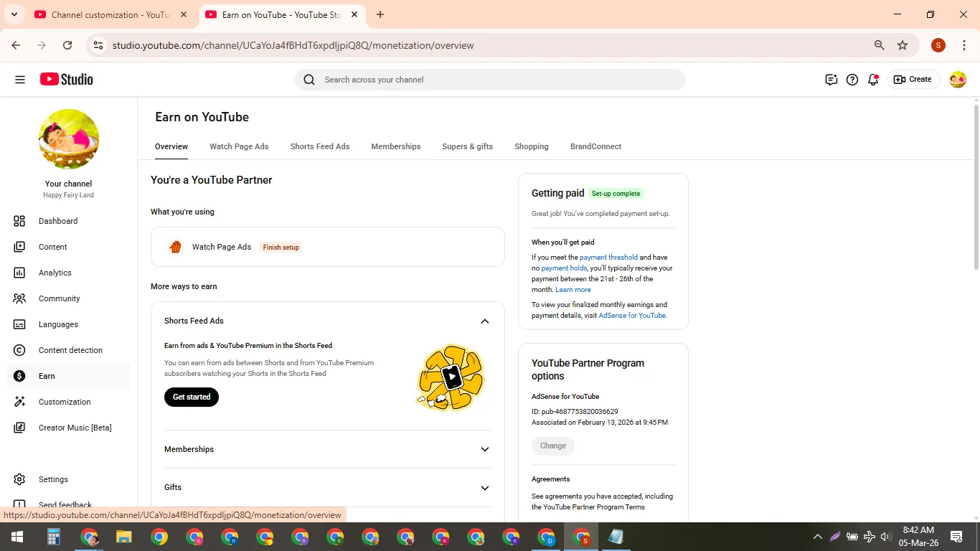The height and width of the screenshot is (551, 980).
Task: Click the zoom magnifier icon in address bar
Action: (x=879, y=45)
